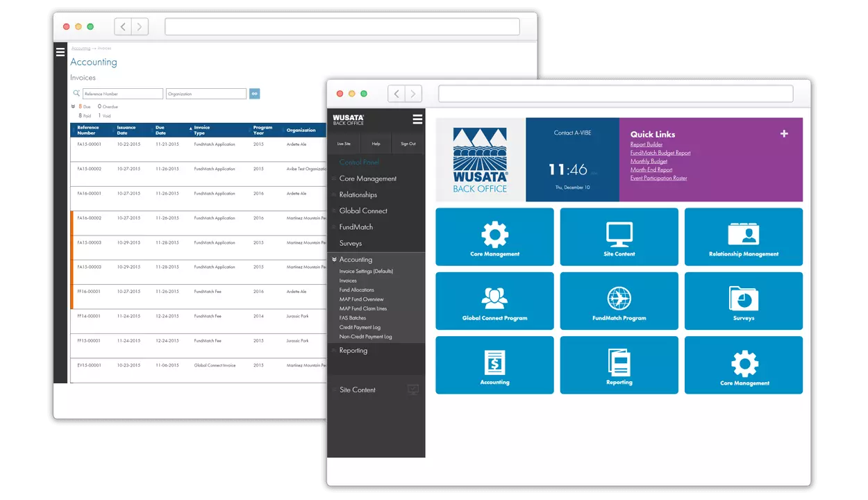The width and height of the screenshot is (868, 500).
Task: Open the Accounting invoice tile
Action: tap(494, 365)
